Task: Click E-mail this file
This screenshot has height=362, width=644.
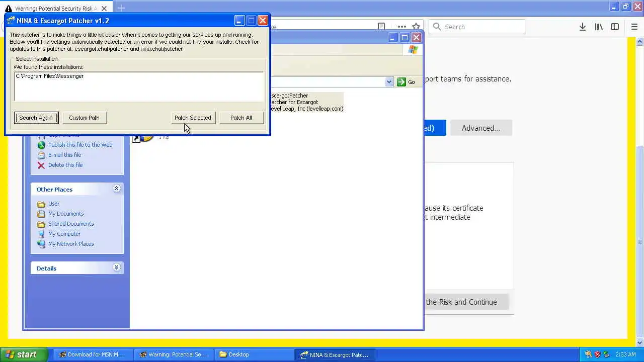Action: point(64,155)
